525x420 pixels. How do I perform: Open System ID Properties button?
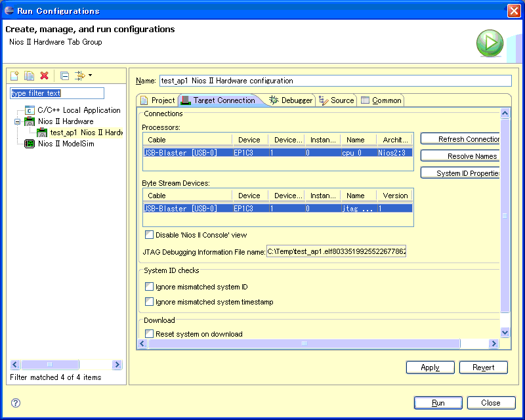click(x=460, y=173)
